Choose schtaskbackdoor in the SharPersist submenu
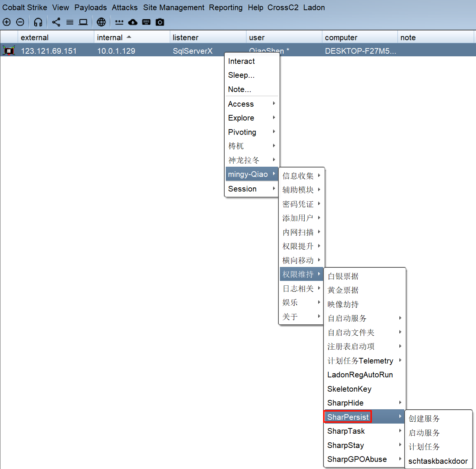 [438, 461]
